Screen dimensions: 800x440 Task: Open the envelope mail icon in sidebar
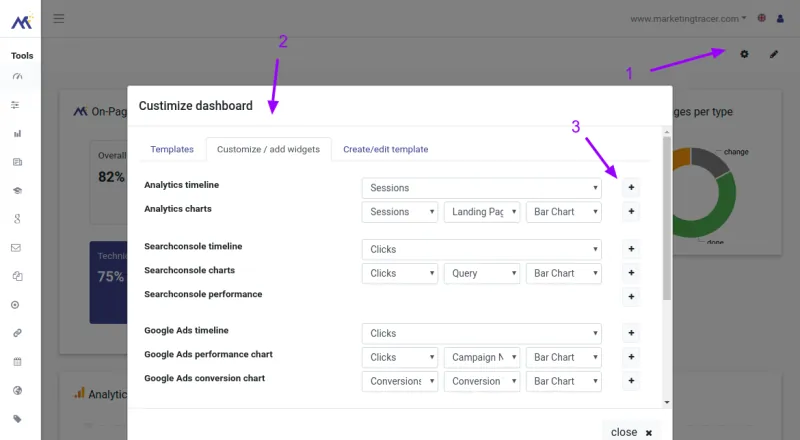point(16,248)
